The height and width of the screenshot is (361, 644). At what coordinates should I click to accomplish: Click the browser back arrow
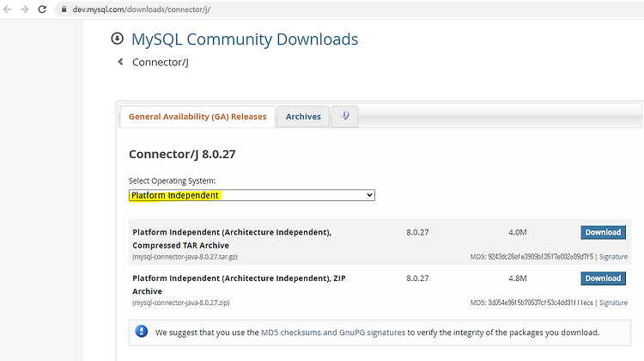(x=7, y=9)
